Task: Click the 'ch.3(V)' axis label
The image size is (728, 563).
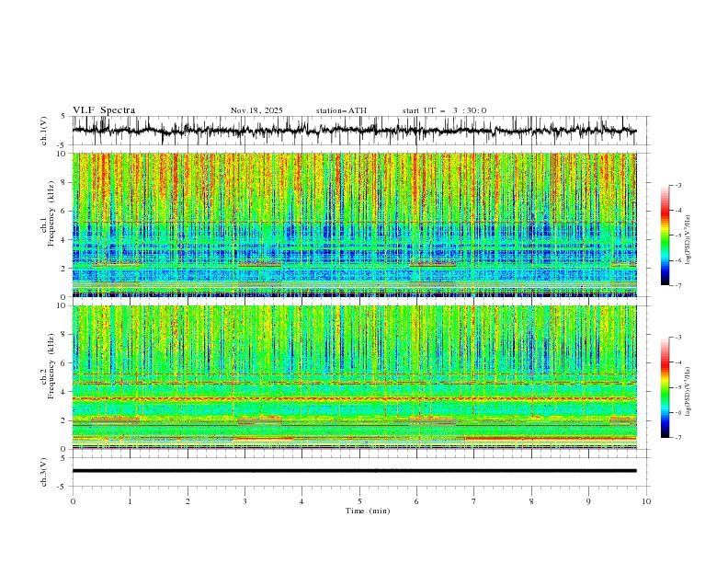Action: [44, 472]
